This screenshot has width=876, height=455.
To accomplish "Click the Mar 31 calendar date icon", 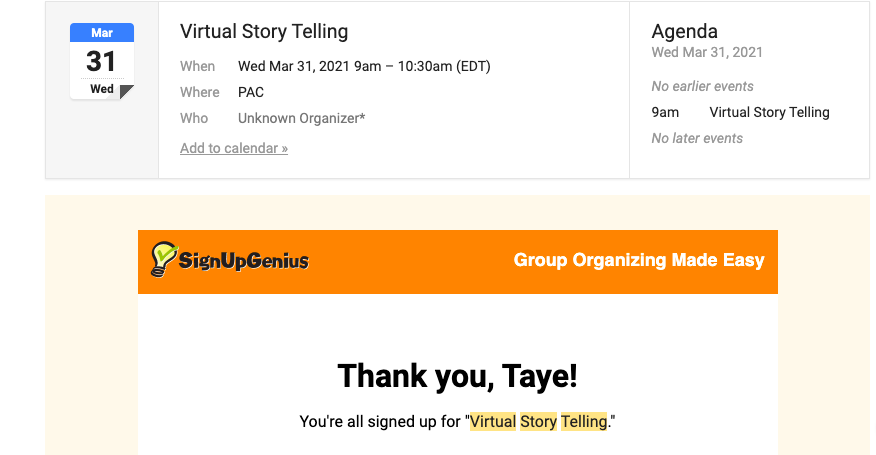I will click(101, 62).
